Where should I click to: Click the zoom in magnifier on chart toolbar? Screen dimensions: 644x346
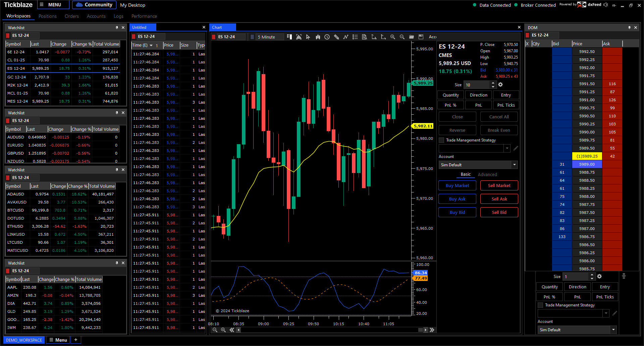click(392, 37)
